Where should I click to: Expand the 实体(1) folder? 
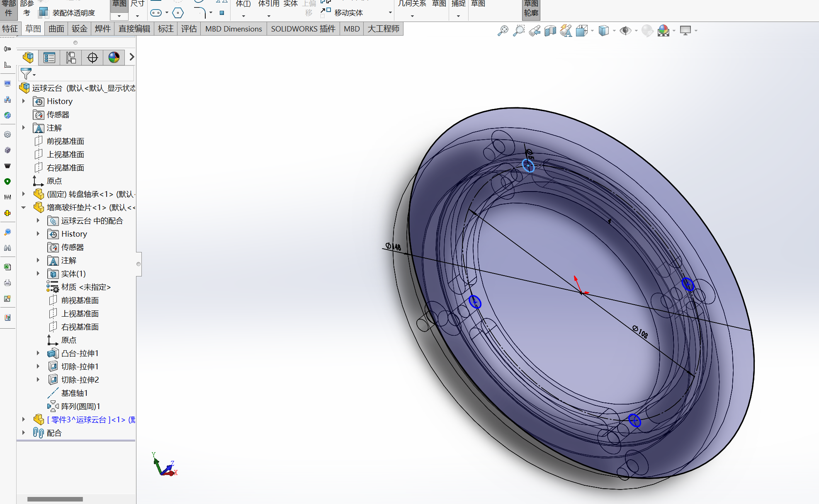click(x=38, y=273)
